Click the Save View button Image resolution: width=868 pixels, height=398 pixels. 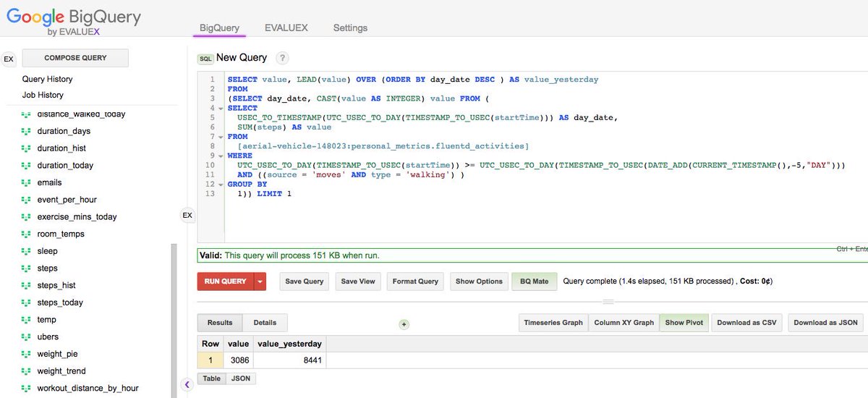(x=358, y=281)
